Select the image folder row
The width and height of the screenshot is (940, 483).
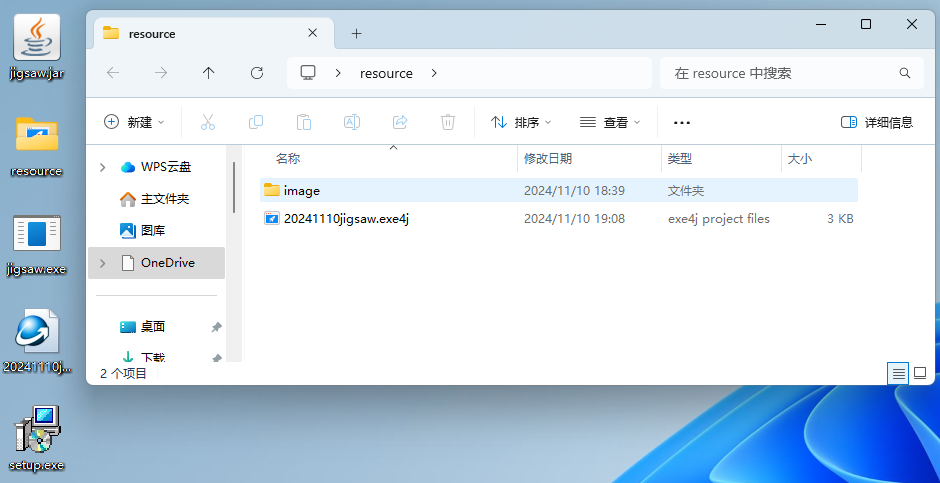pos(559,191)
